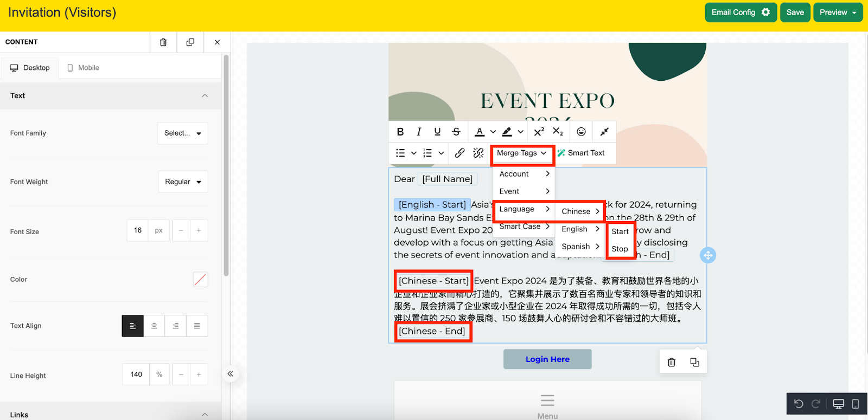The image size is (868, 420).
Task: Select Chinese in the language submenu
Action: click(x=580, y=211)
